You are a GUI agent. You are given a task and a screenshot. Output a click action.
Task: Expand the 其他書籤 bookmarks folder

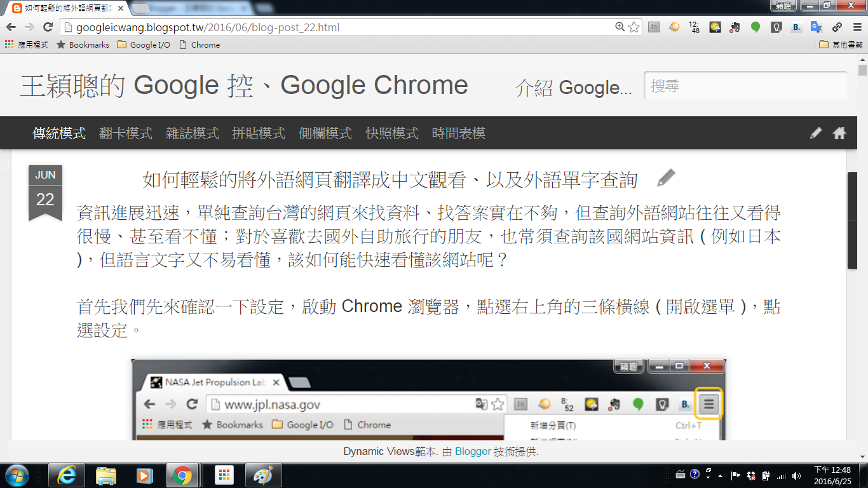coord(841,44)
